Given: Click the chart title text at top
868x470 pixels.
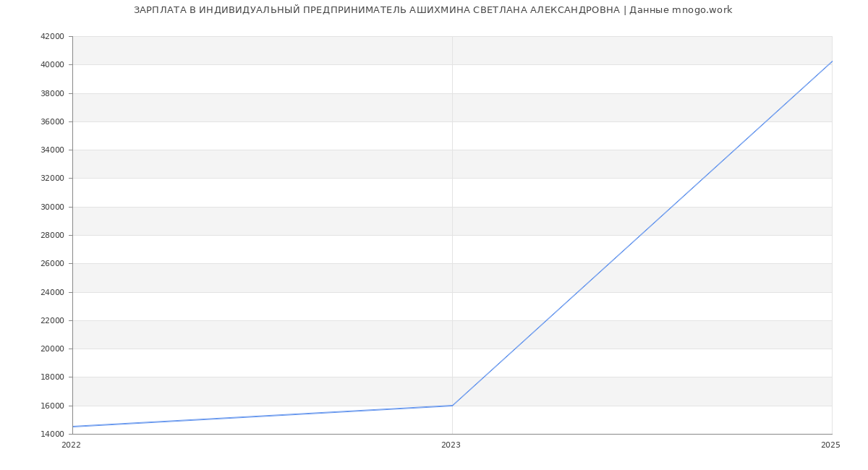Looking at the screenshot, I should [x=433, y=10].
